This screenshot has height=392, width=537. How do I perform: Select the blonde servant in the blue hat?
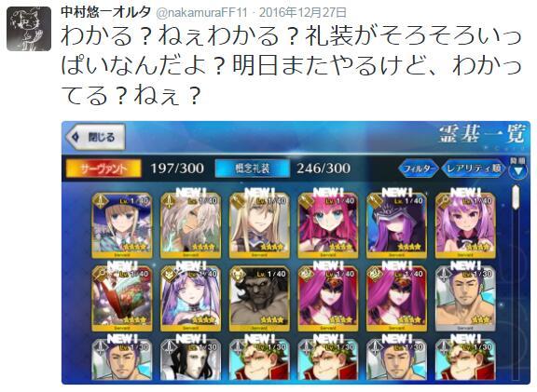pos(122,225)
